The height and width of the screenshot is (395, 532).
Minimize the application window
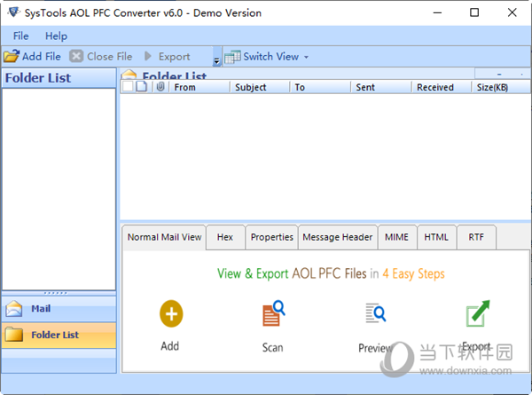coord(438,13)
